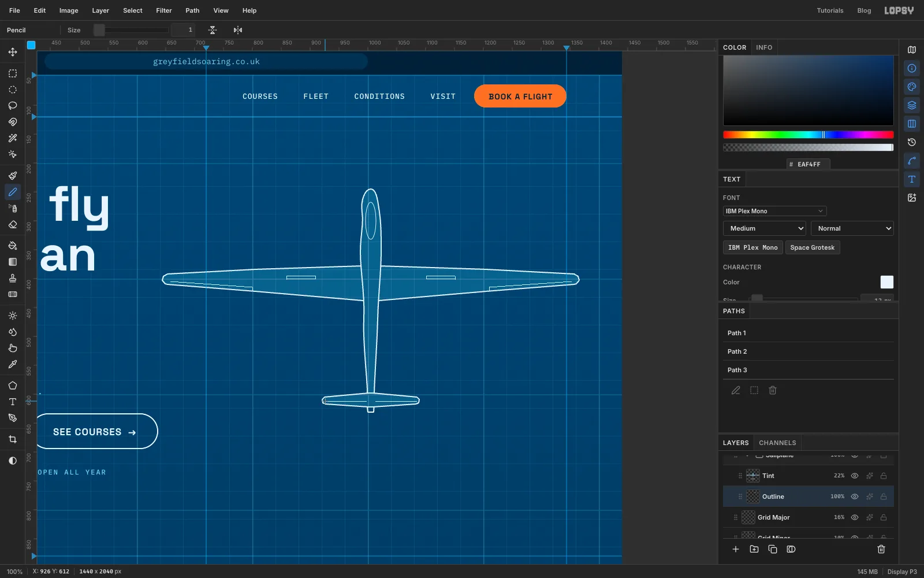924x578 pixels.
Task: Select the Rectangular Marquee tool
Action: click(12, 73)
